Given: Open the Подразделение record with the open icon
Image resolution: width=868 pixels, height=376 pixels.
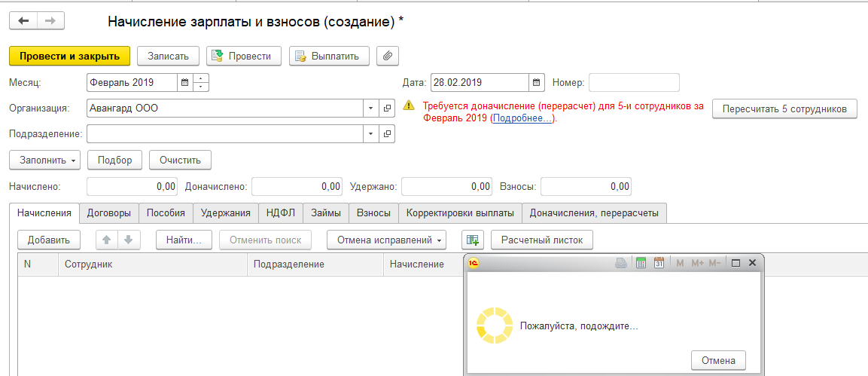Looking at the screenshot, I should tap(387, 133).
